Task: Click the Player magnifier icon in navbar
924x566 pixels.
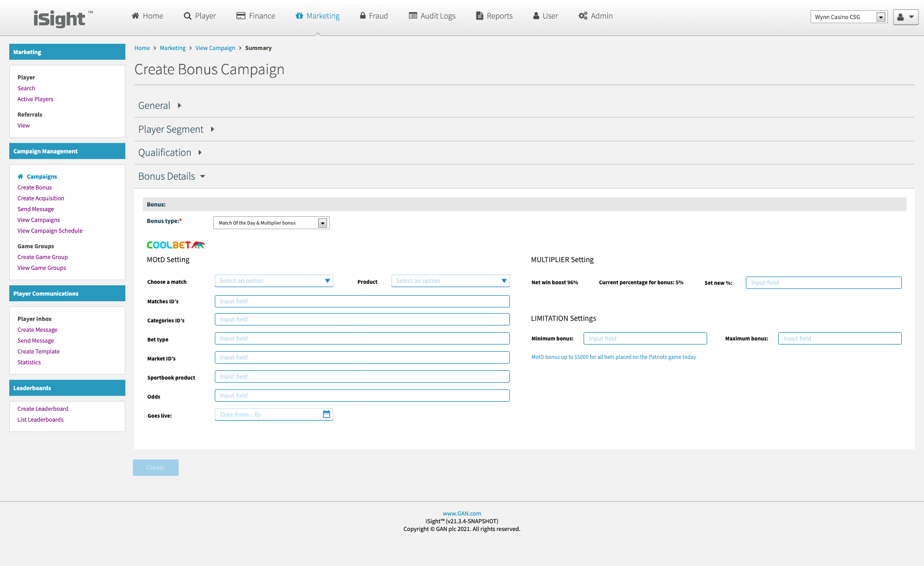Action: click(x=187, y=16)
